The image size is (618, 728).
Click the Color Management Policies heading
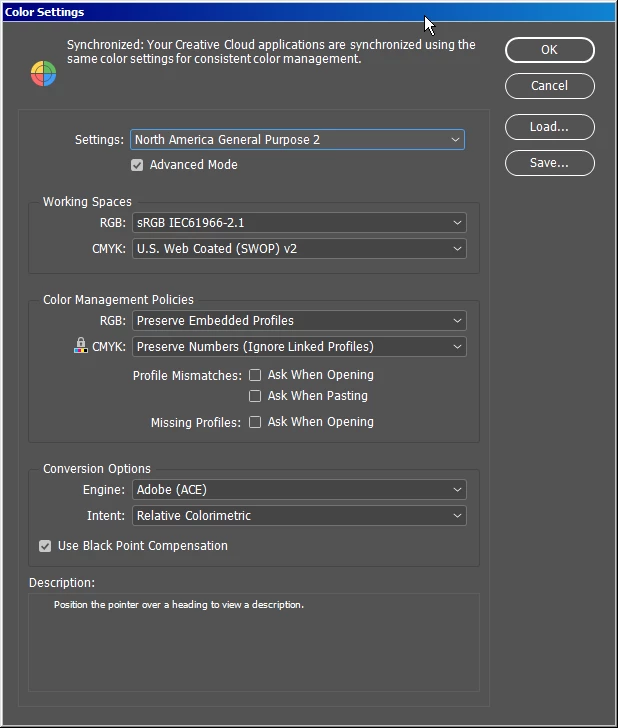[118, 300]
